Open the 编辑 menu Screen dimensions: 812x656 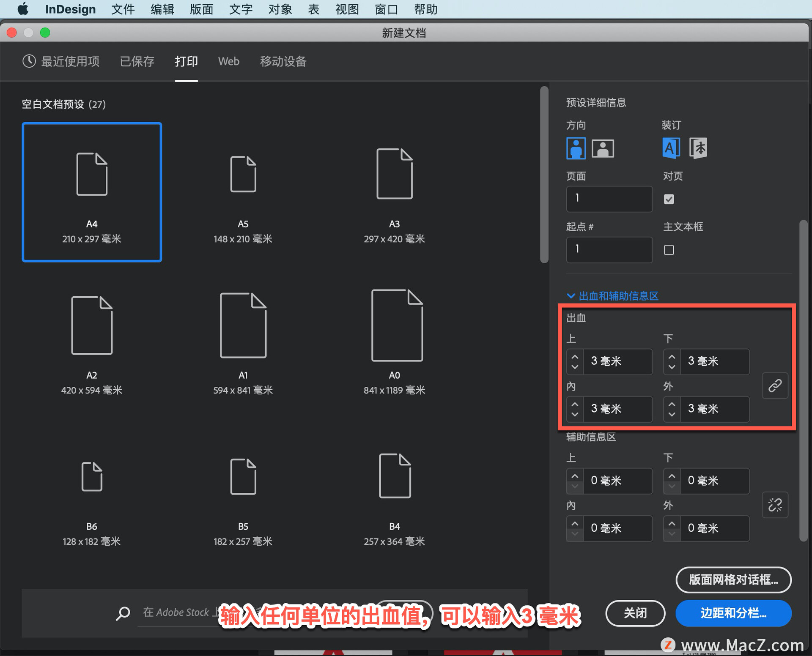click(x=162, y=9)
